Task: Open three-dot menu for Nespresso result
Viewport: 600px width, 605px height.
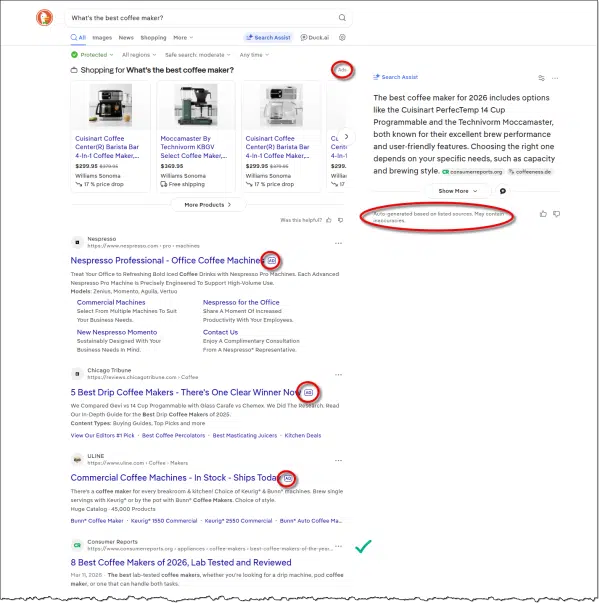Action: pos(338,243)
